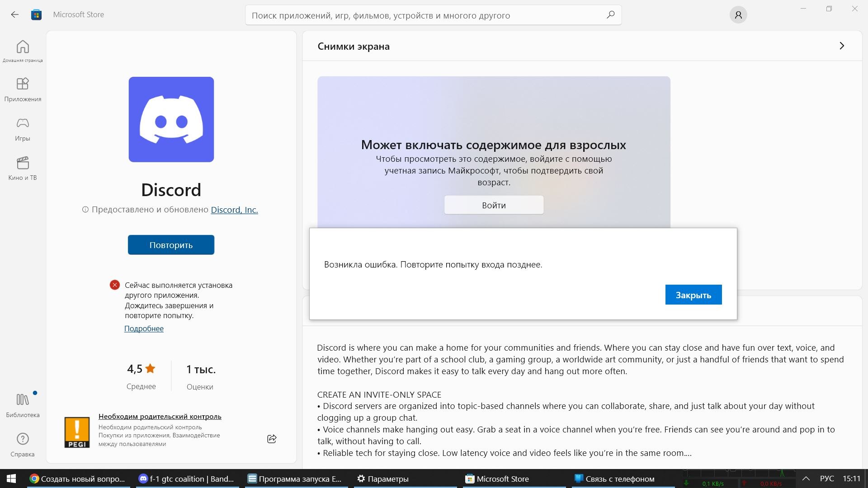868x488 pixels.
Task: Open the Кино и ТВ section
Action: [23, 168]
